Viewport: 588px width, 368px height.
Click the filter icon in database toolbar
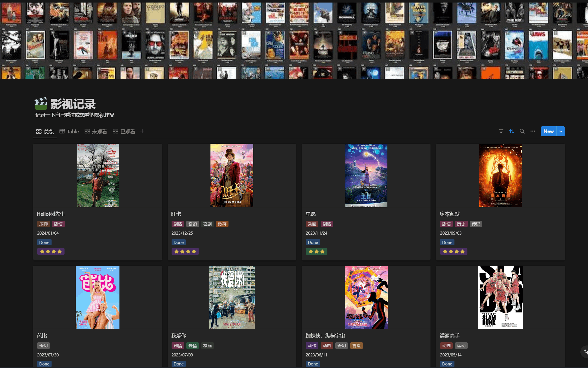501,131
